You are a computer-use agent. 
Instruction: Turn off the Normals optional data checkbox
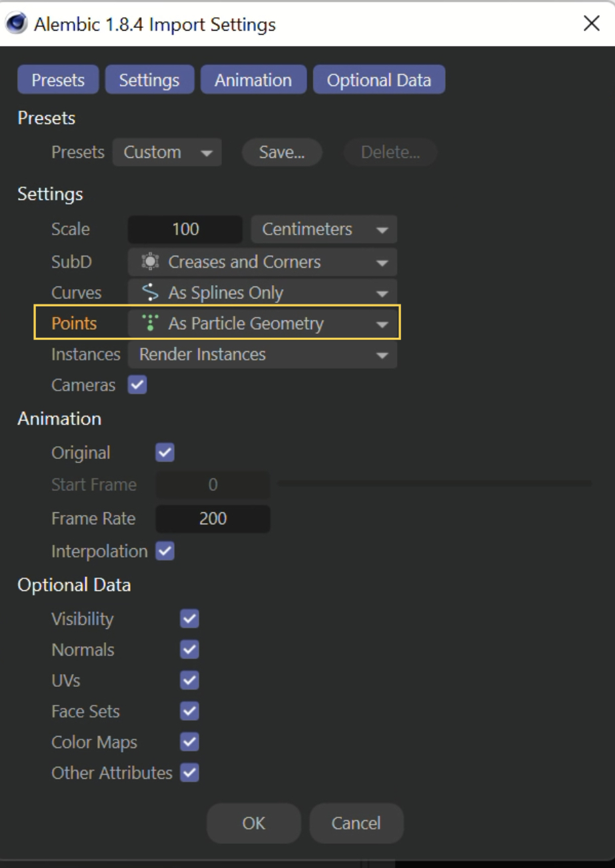click(190, 650)
